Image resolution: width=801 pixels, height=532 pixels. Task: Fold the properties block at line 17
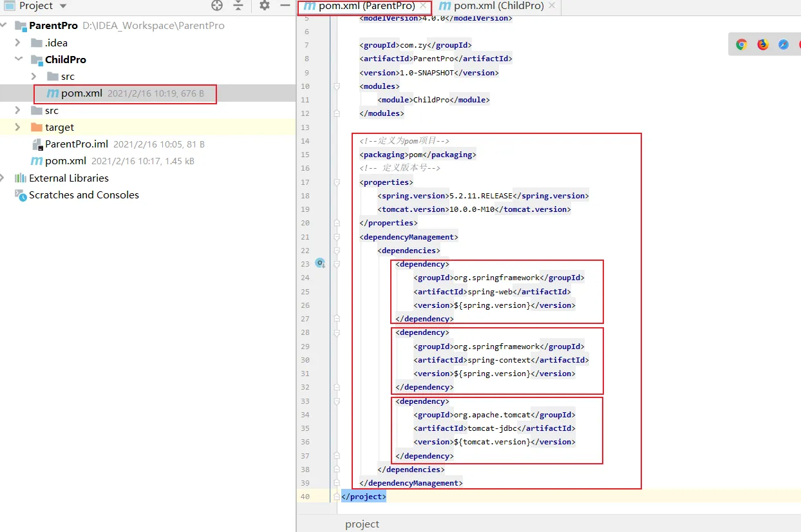pos(336,182)
